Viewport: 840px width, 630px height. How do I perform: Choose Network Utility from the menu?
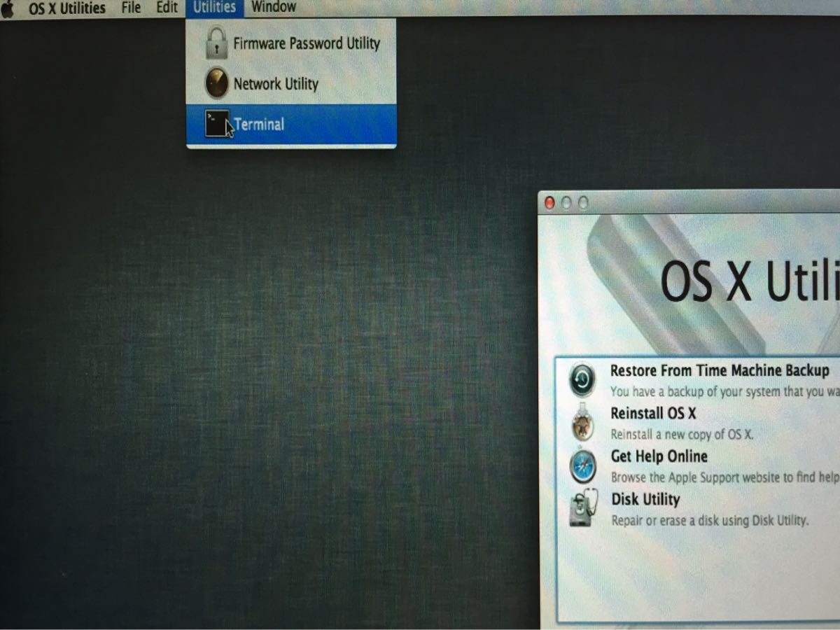tap(291, 84)
